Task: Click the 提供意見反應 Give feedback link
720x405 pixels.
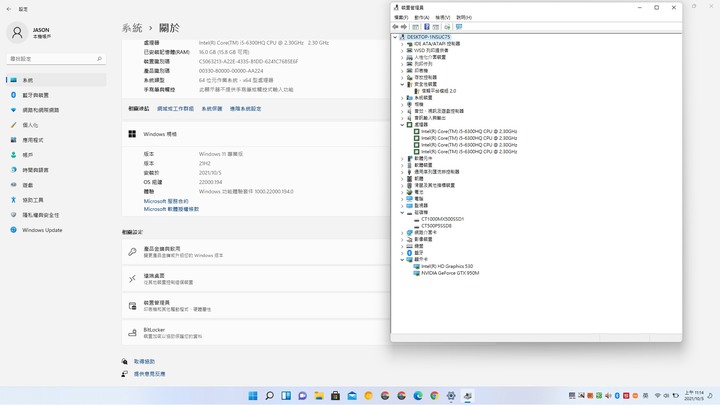Action: point(149,374)
